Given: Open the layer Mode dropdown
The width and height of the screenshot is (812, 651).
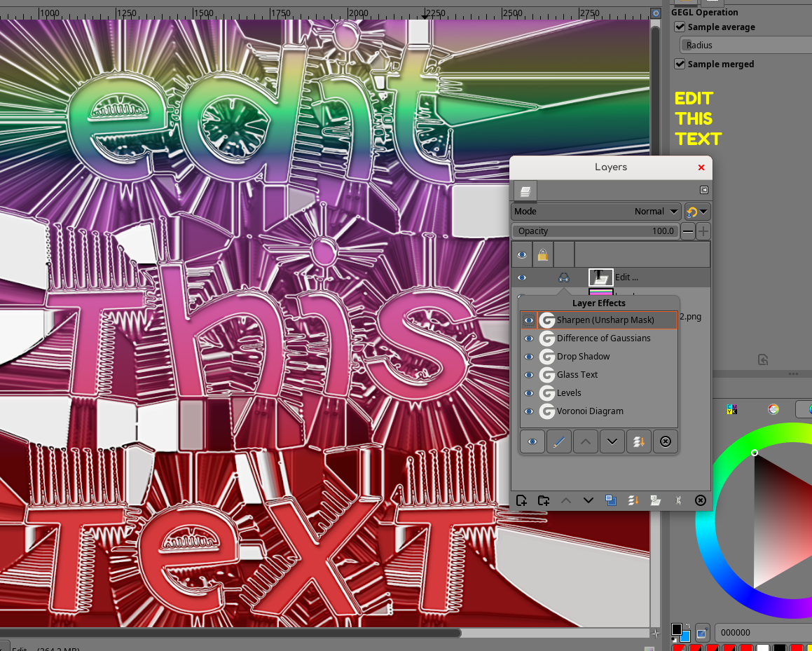Looking at the screenshot, I should click(x=596, y=212).
